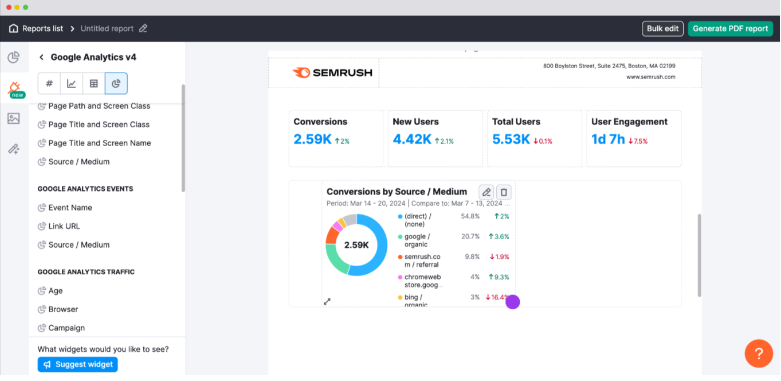This screenshot has width=781, height=381.
Task: Open help with the orange question mark button
Action: 759,354
